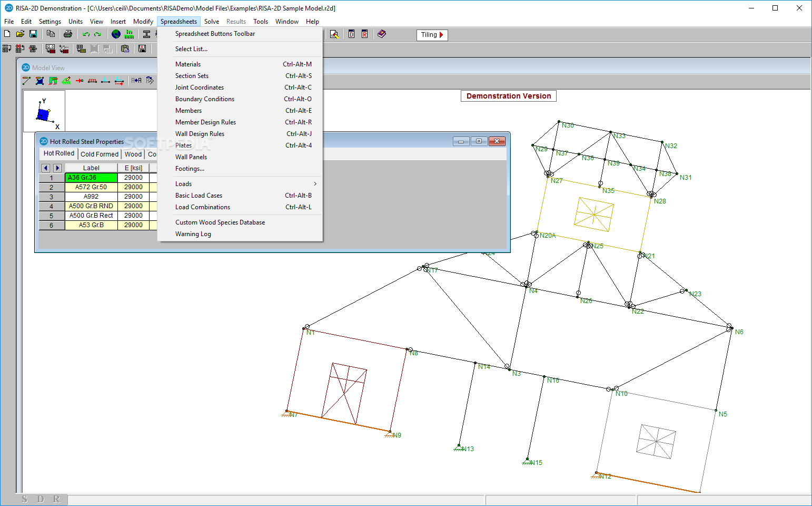Open the Warning Log entry

[240, 234]
